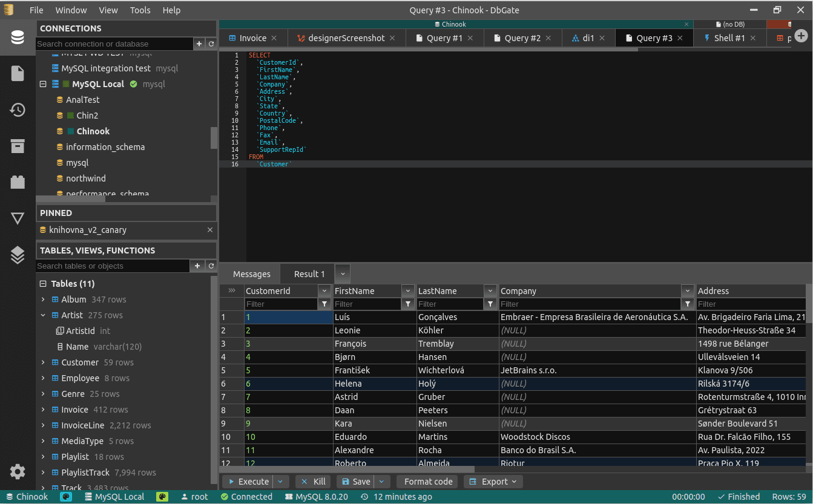
Task: Toggle the filter funnel on Company column
Action: pos(688,304)
